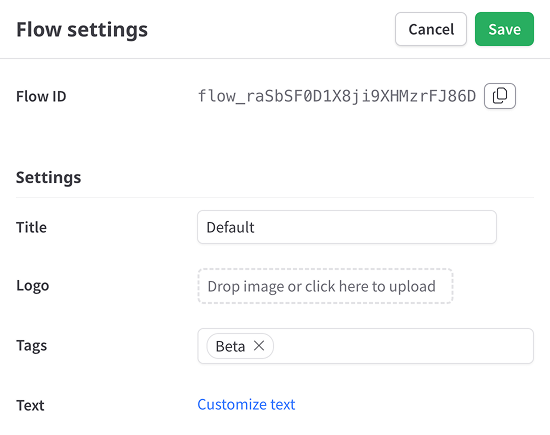Click the Cancel button

pyautogui.click(x=431, y=29)
